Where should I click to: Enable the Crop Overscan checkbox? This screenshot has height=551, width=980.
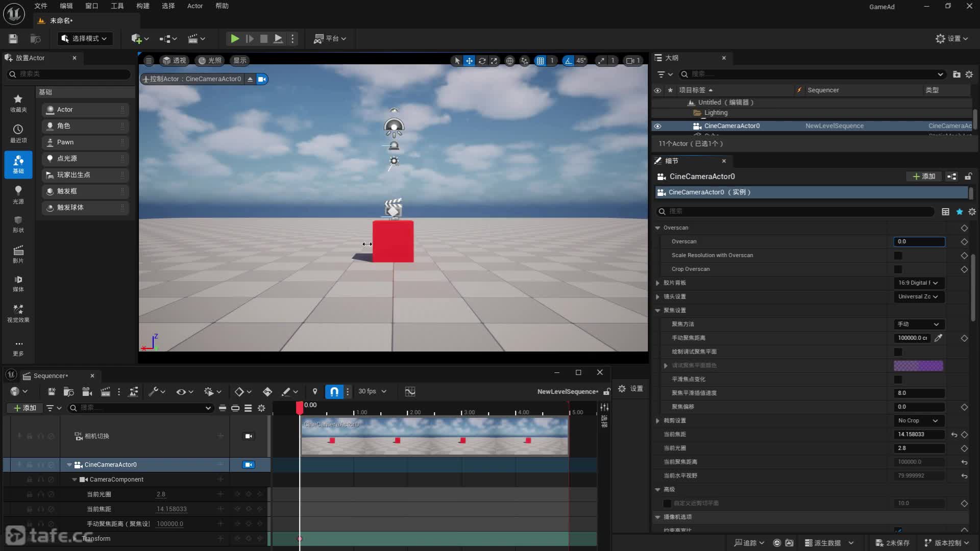pos(898,269)
